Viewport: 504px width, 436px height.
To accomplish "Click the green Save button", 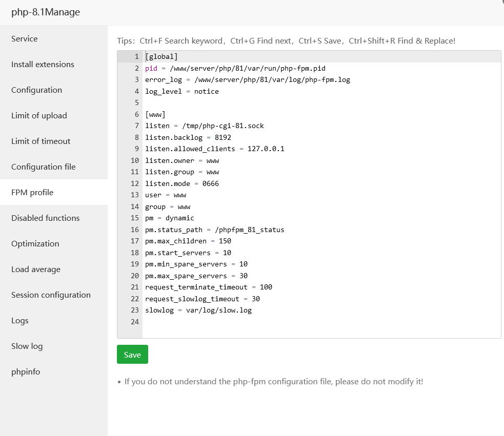I will click(132, 355).
